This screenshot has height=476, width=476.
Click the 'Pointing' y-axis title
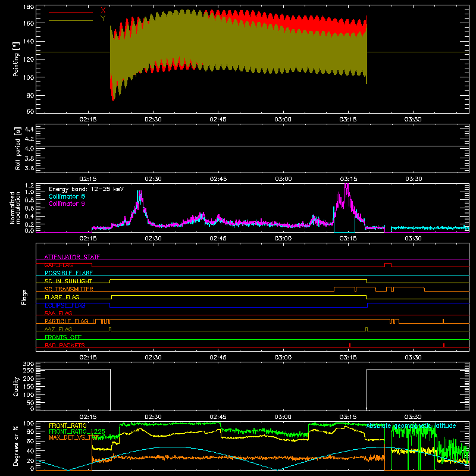(16, 59)
